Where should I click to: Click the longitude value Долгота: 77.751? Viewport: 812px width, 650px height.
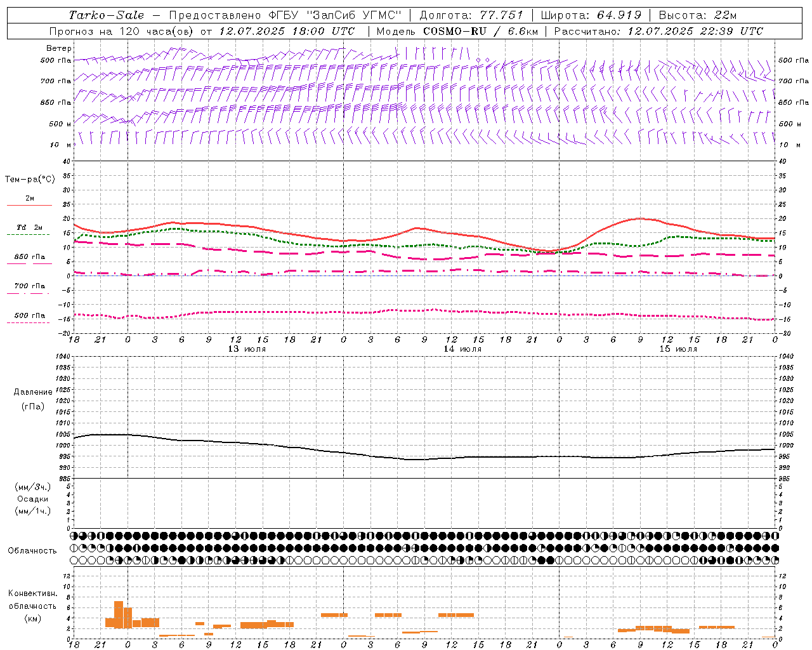point(471,15)
